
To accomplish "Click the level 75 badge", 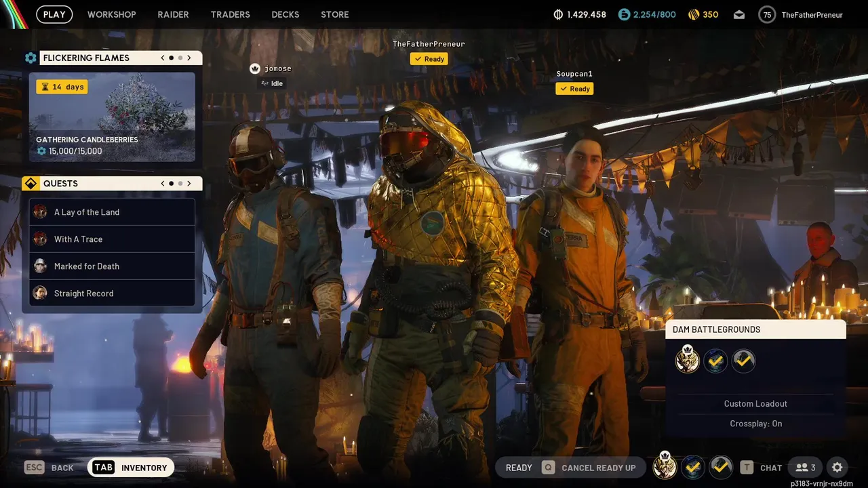I will coord(767,14).
